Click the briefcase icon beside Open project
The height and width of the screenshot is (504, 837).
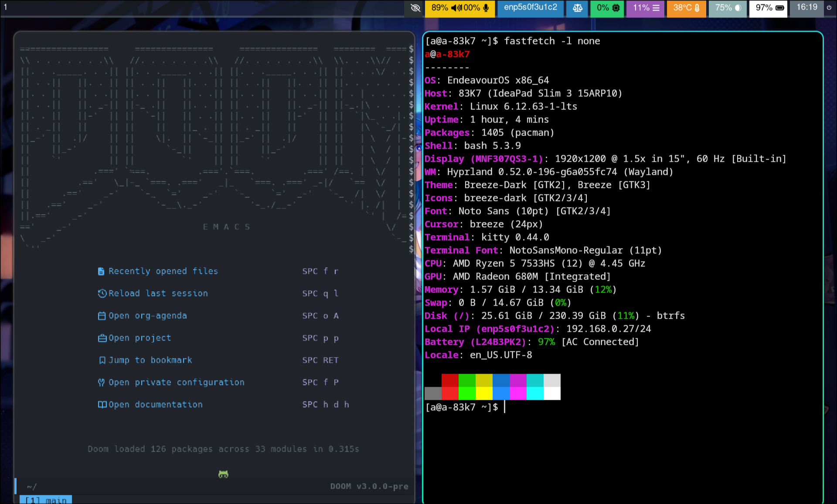coord(102,338)
